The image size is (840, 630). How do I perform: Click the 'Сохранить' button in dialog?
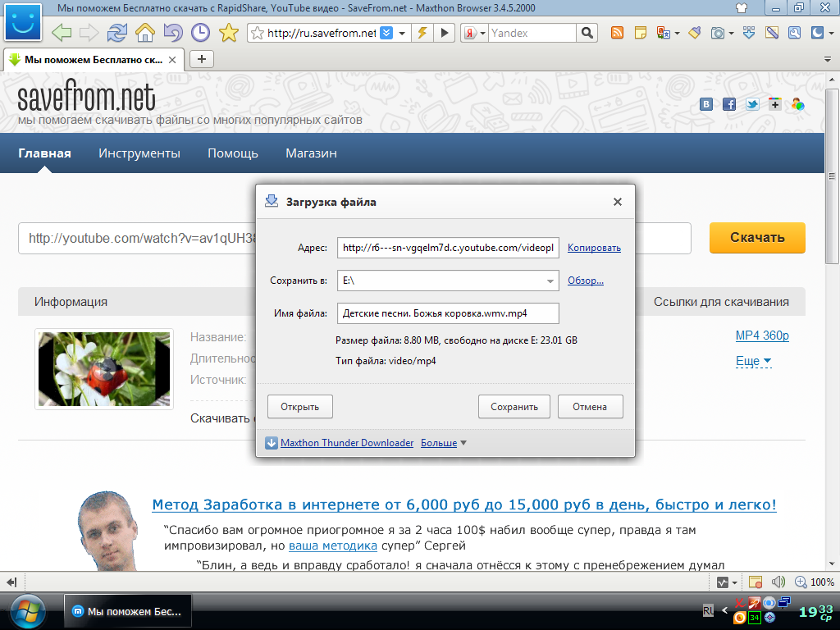pos(514,407)
